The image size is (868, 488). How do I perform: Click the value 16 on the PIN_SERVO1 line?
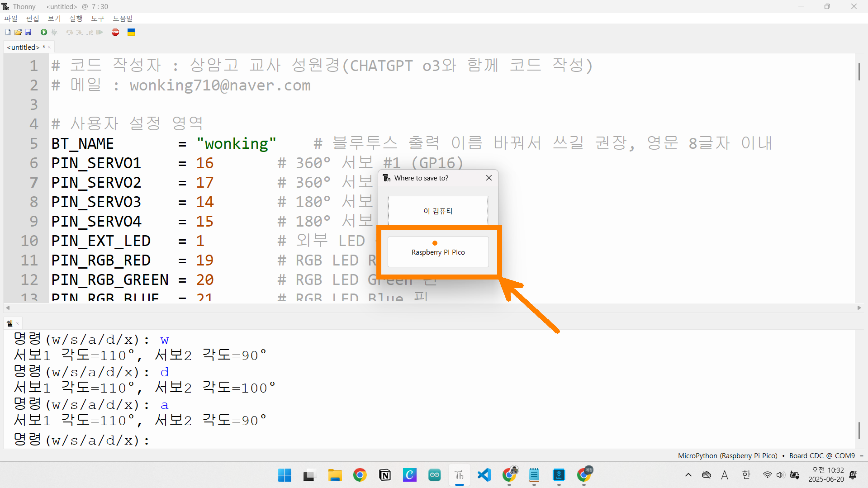click(x=205, y=163)
